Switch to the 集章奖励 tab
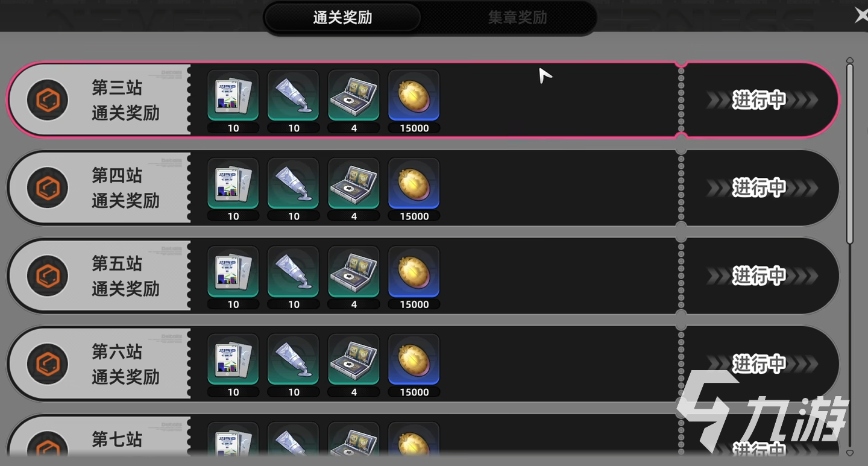 [x=517, y=17]
